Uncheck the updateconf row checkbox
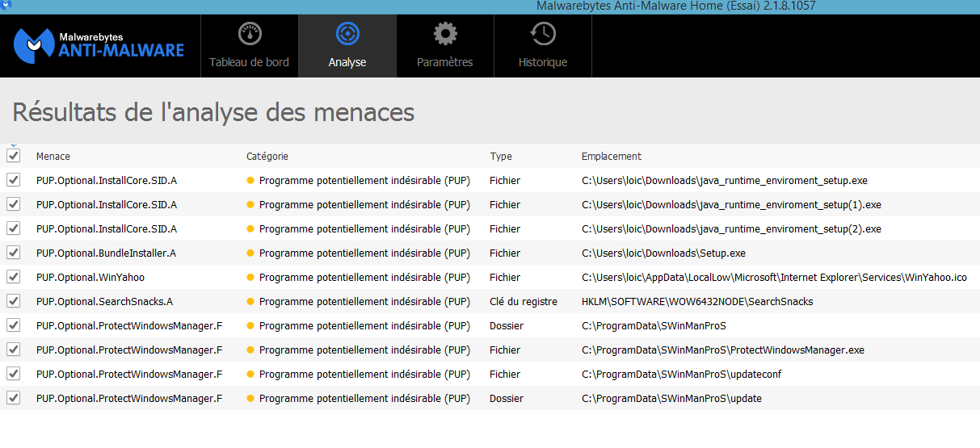Screen dimensions: 980x448 pyautogui.click(x=14, y=374)
